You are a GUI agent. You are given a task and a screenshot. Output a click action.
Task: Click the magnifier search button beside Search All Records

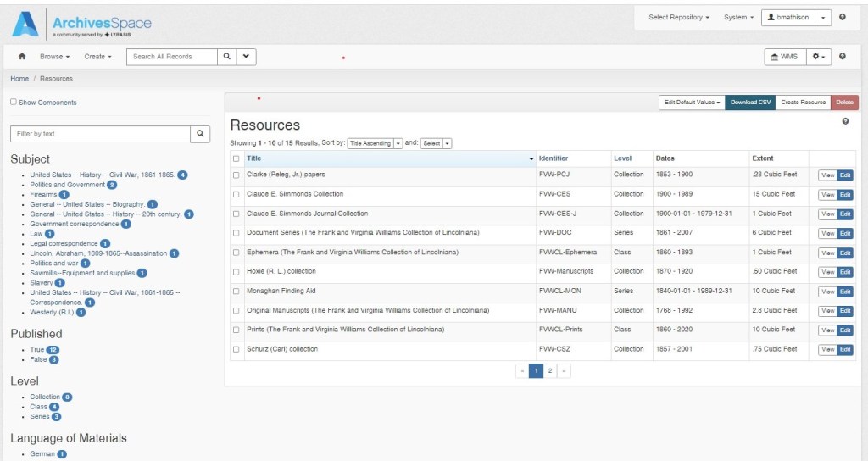click(226, 57)
